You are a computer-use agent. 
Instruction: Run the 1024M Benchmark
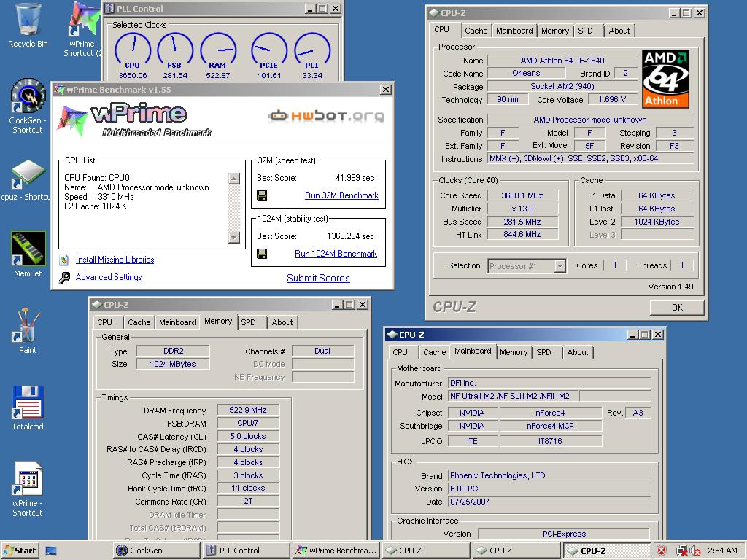(336, 254)
